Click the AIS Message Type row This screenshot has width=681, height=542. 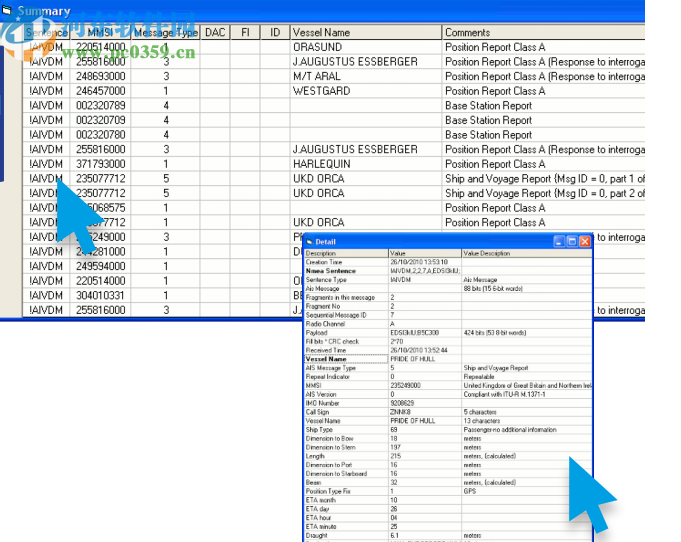coord(448,368)
